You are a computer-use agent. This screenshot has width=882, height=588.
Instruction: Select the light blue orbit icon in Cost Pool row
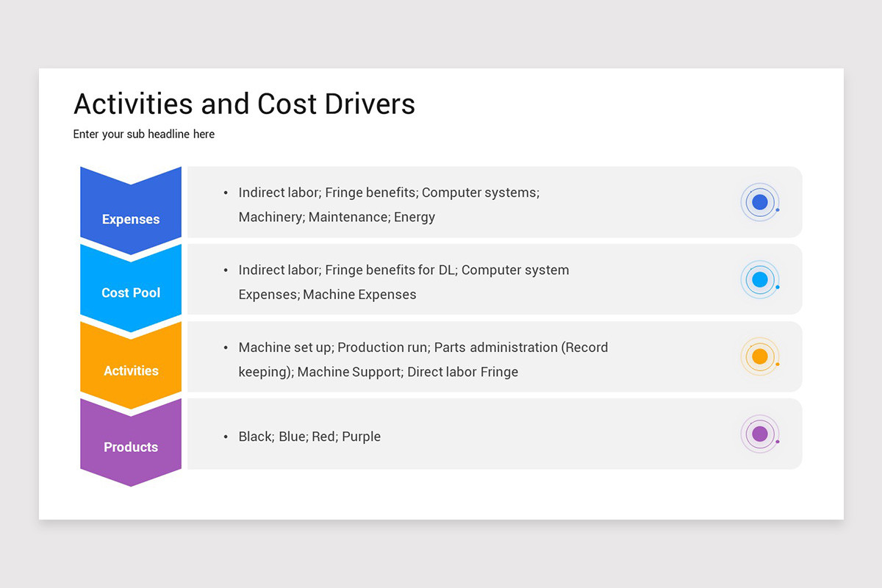760,279
